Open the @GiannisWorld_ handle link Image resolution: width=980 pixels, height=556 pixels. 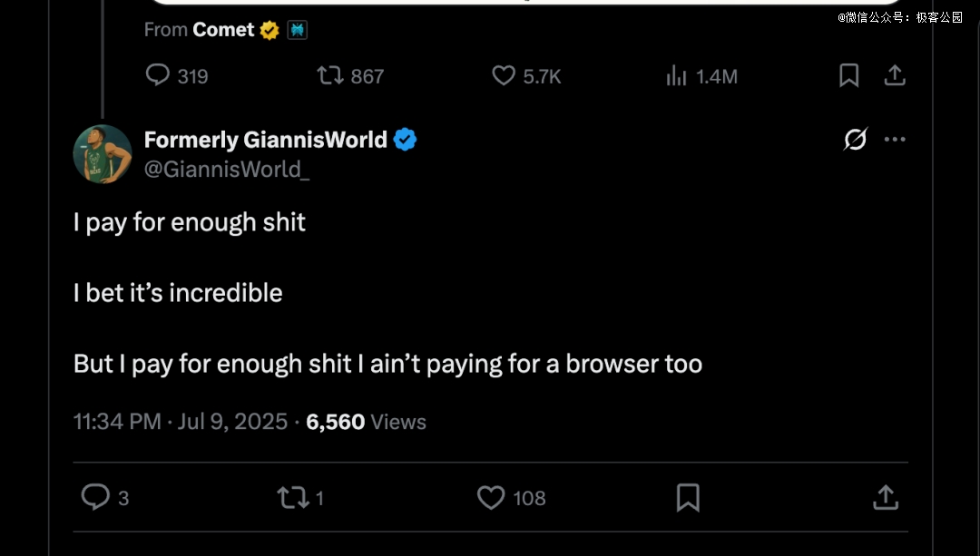click(227, 169)
